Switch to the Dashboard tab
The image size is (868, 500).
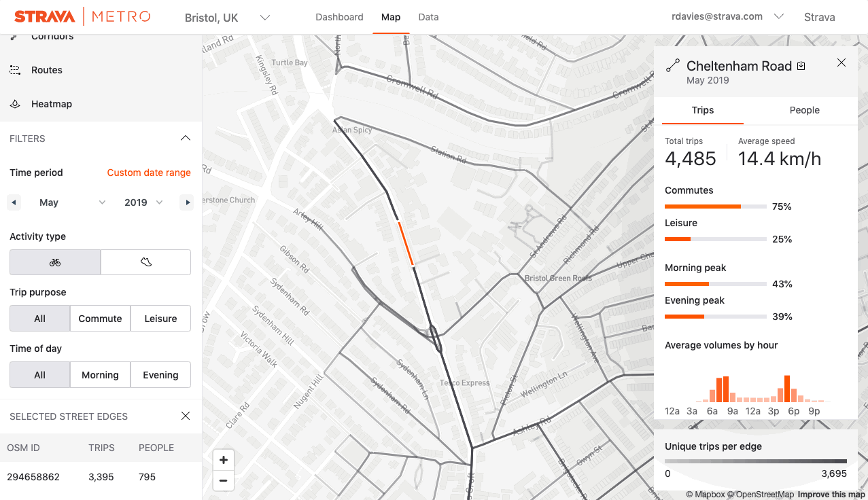339,17
